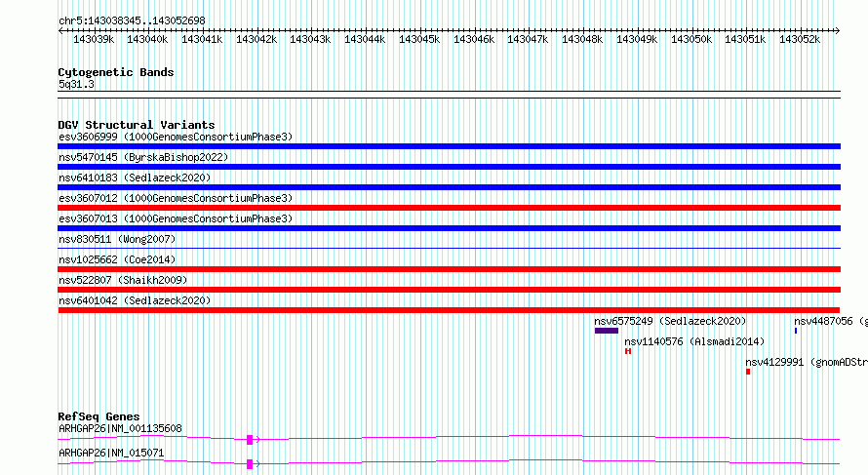Click the Cytogenetic Bands track heading

coord(116,72)
